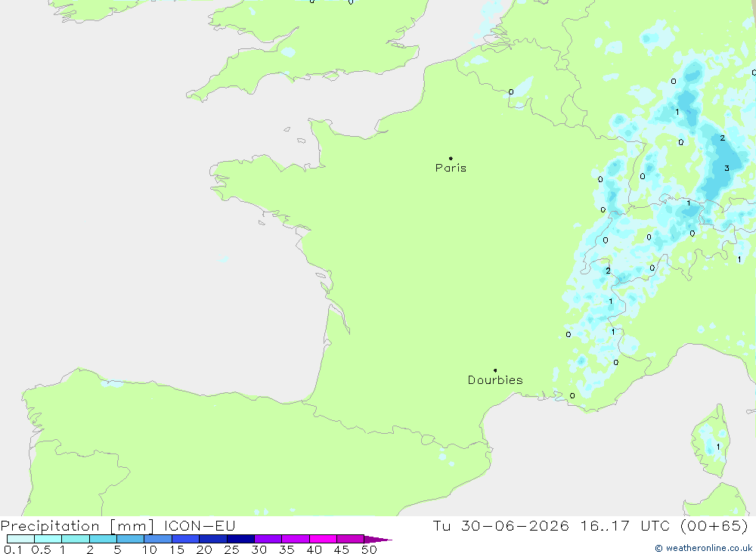Click the precipitation value '3' in Germany

pos(727,169)
